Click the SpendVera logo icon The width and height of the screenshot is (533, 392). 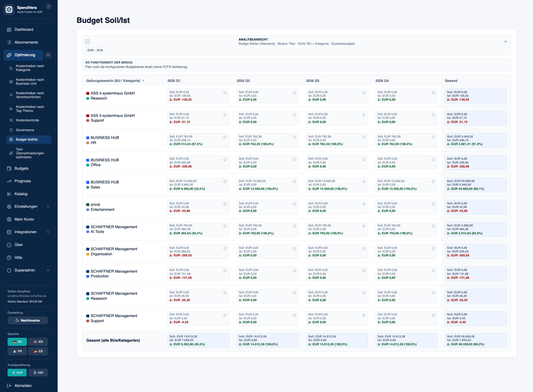pyautogui.click(x=9, y=10)
